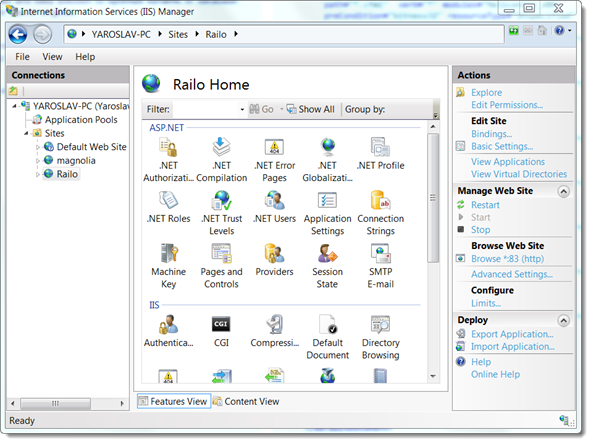Click the create connection icon in Connections
Image resolution: width=591 pixels, height=443 pixels.
14,90
